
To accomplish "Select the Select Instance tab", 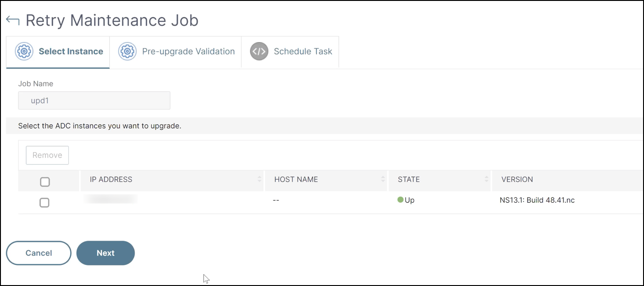I will pyautogui.click(x=58, y=52).
